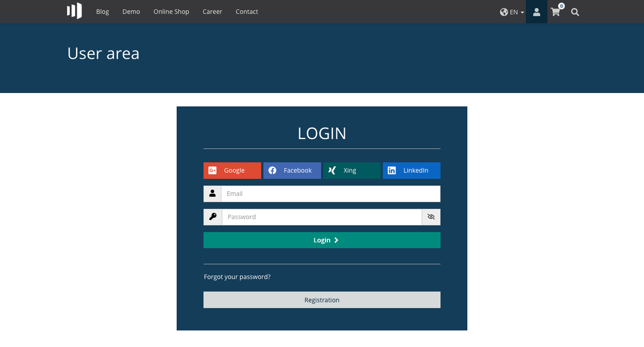
Task: Select the Xing login option
Action: pos(352,171)
